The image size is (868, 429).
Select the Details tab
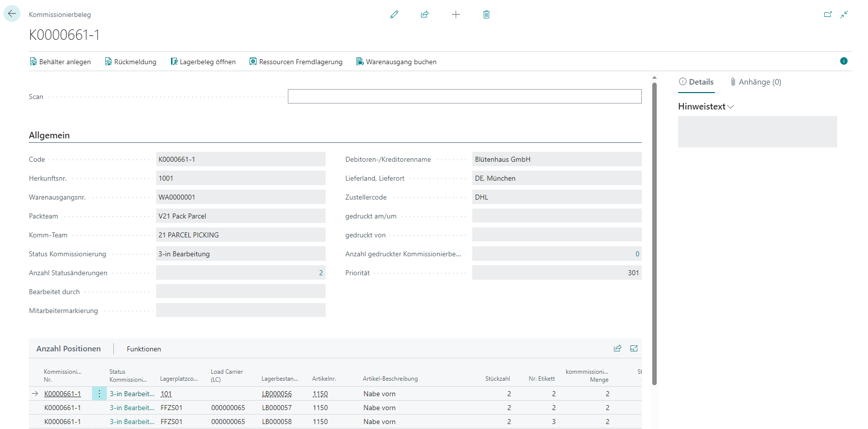pos(696,82)
